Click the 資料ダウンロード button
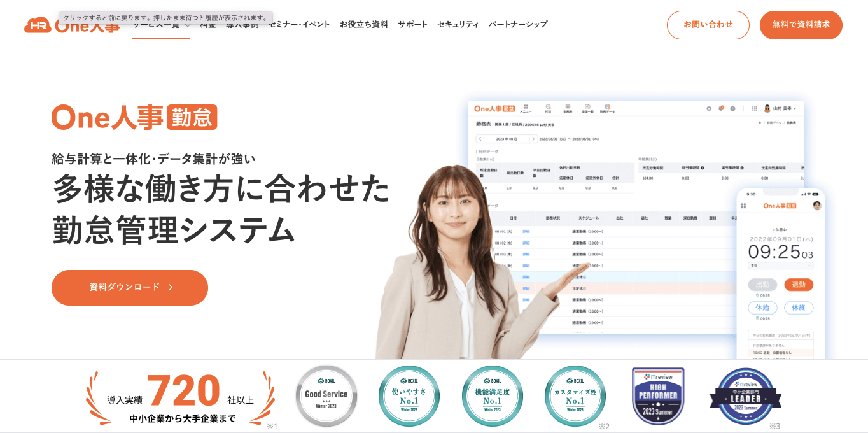The width and height of the screenshot is (868, 433). click(x=130, y=287)
